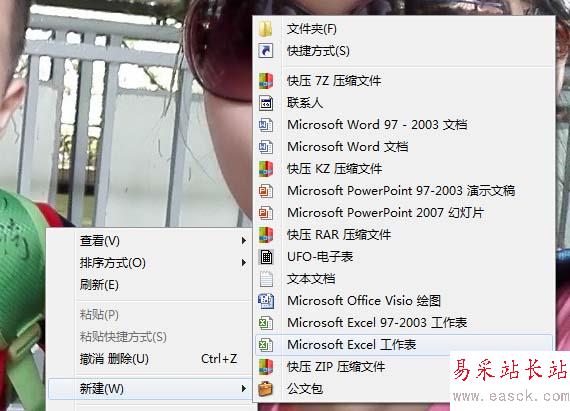
Task: Select 快压 KZ 压缩文件
Action: [x=404, y=169]
